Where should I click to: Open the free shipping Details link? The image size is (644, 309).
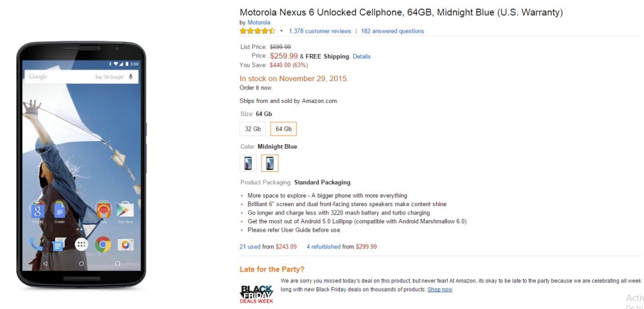[x=361, y=57]
